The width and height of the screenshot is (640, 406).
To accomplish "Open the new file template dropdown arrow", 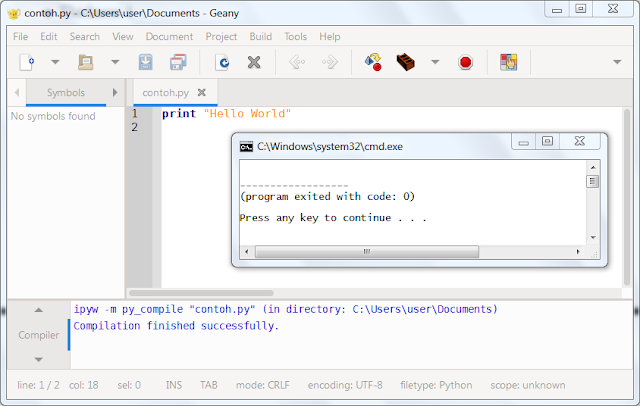I will tap(55, 62).
